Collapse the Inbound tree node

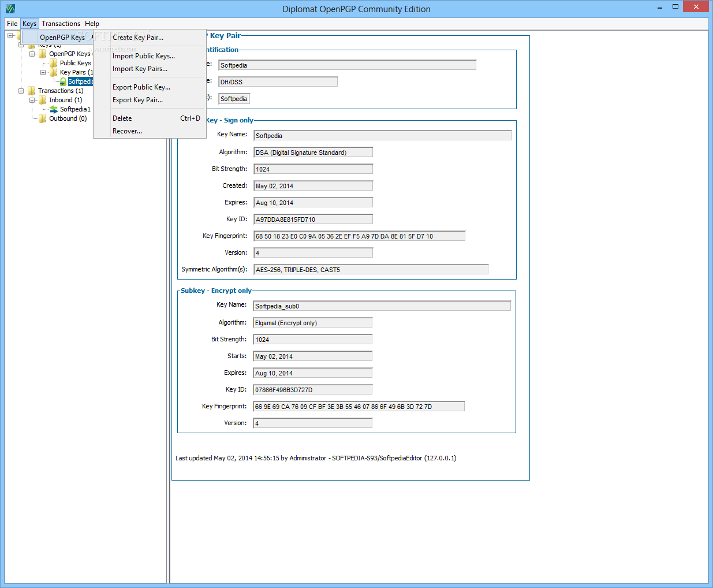point(32,100)
